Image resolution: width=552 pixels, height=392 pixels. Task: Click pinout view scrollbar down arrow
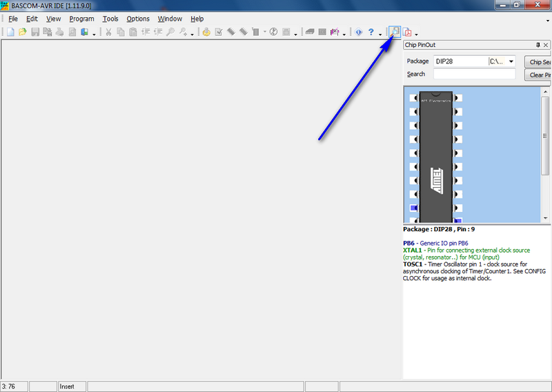[x=545, y=218]
